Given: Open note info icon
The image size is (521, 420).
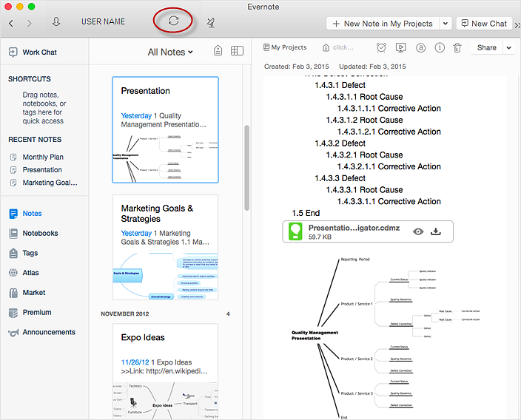Looking at the screenshot, I should [x=440, y=48].
